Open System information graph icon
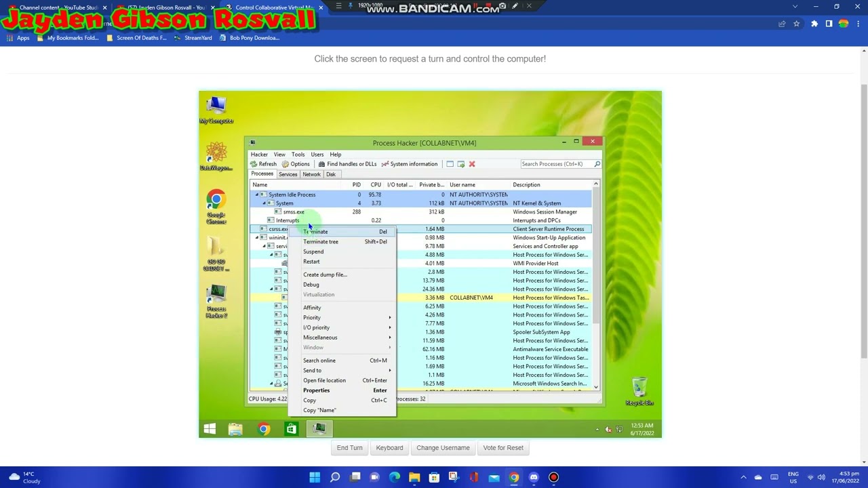The width and height of the screenshot is (868, 488). click(x=385, y=164)
